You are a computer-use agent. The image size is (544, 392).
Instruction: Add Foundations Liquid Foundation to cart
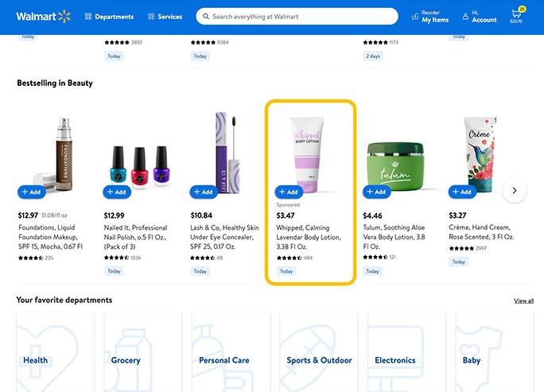coord(32,192)
